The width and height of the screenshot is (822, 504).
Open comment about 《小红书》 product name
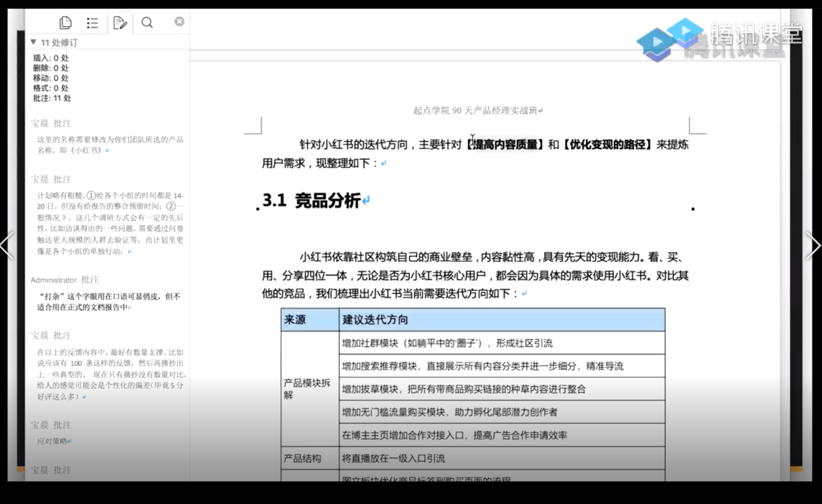pyautogui.click(x=110, y=145)
